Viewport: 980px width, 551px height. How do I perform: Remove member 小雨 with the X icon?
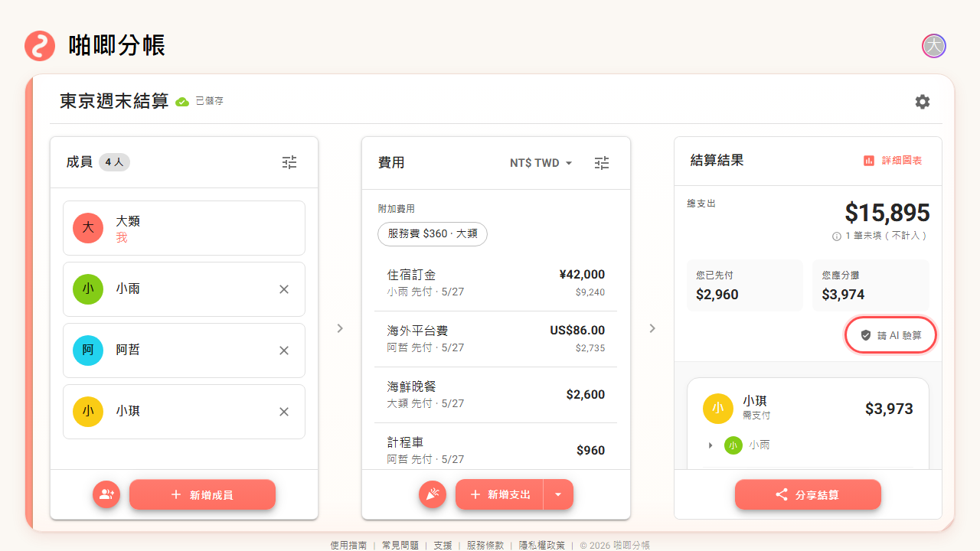[284, 289]
